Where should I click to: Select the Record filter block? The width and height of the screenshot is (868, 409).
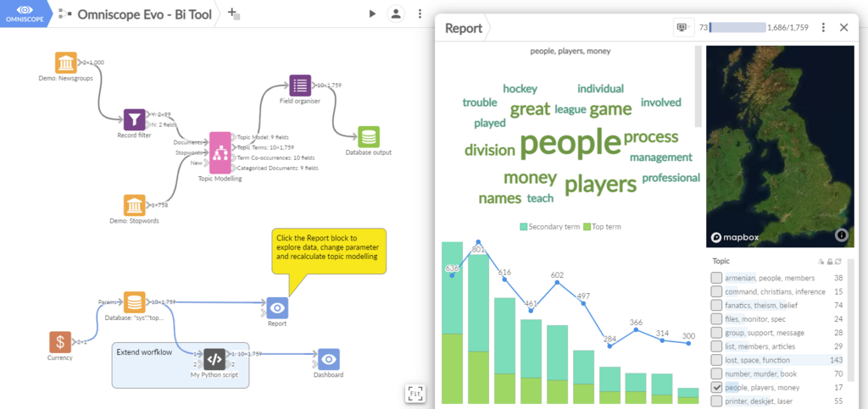click(x=135, y=119)
